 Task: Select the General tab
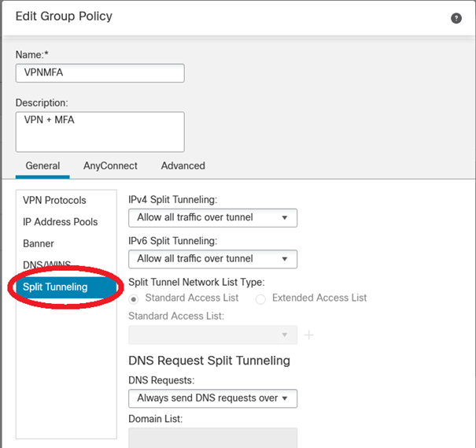point(42,166)
